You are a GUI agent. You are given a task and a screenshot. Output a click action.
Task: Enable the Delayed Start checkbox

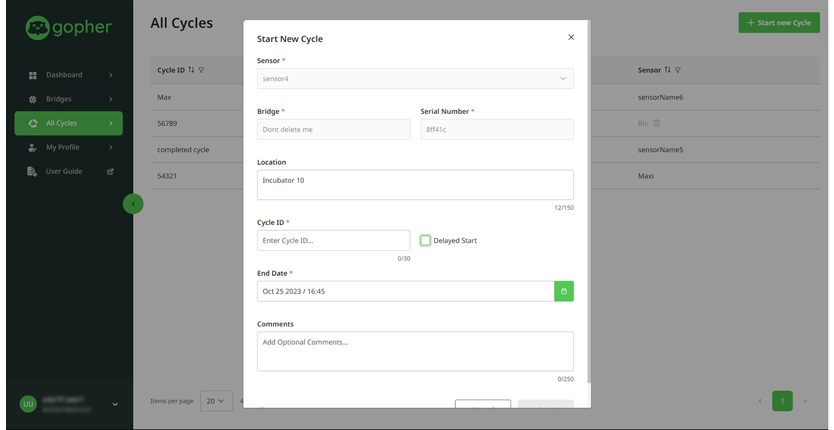(x=426, y=240)
